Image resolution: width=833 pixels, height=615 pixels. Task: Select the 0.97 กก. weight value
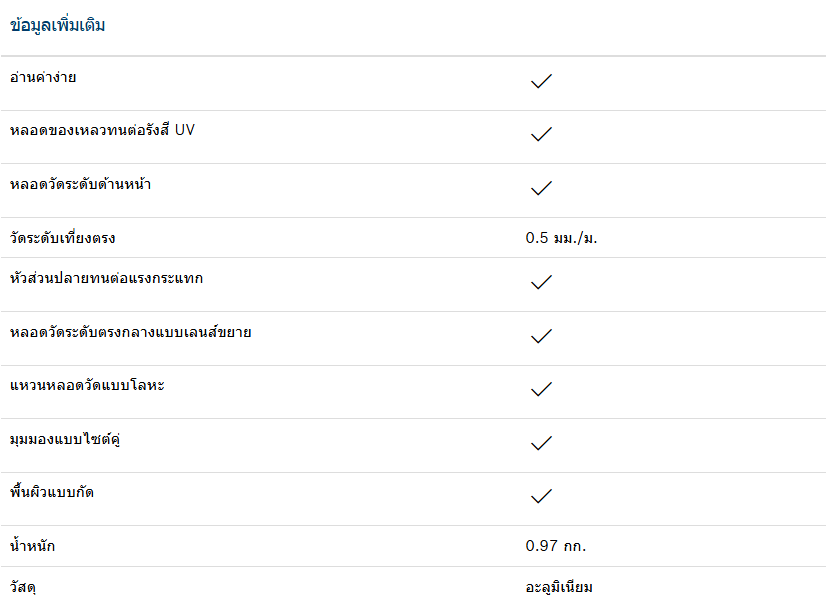click(556, 546)
